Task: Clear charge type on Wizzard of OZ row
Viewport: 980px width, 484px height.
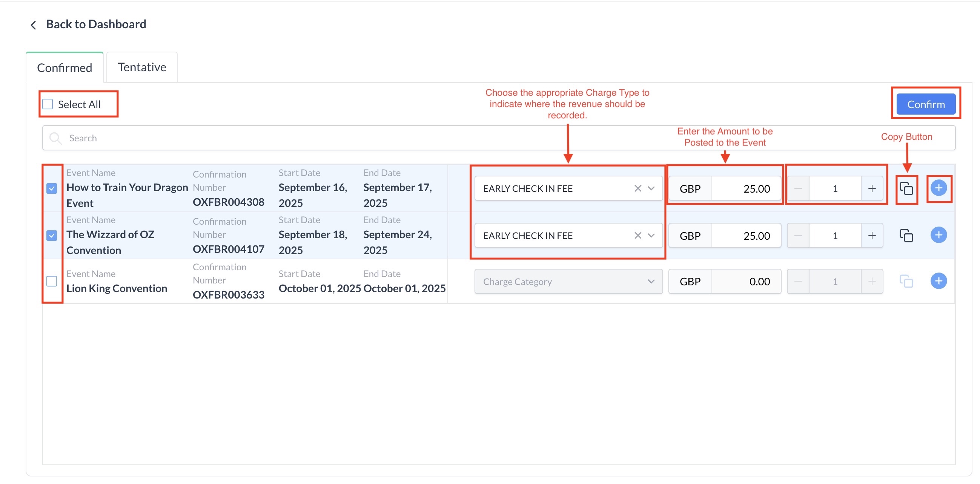Action: (637, 236)
